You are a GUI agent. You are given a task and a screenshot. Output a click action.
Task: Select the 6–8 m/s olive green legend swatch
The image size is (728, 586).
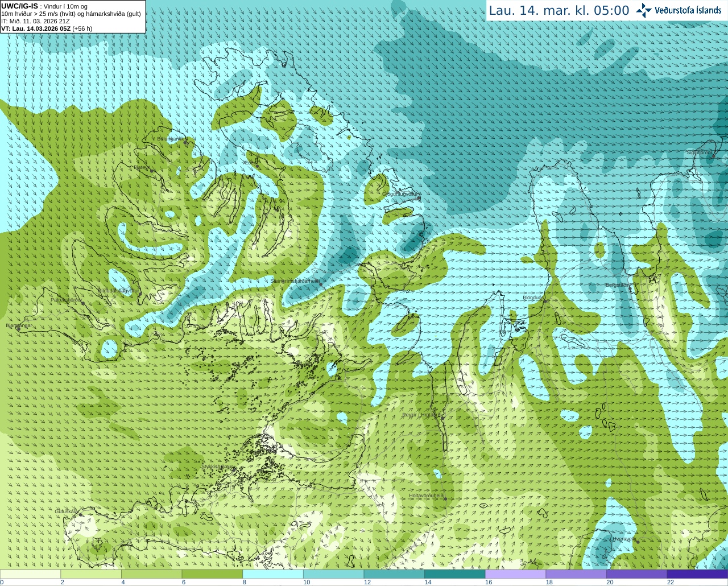pos(212,574)
